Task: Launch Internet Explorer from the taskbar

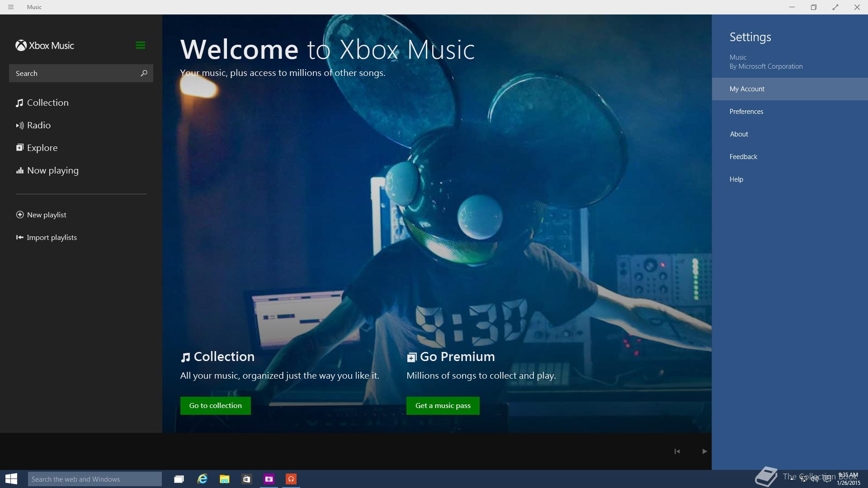Action: tap(202, 479)
